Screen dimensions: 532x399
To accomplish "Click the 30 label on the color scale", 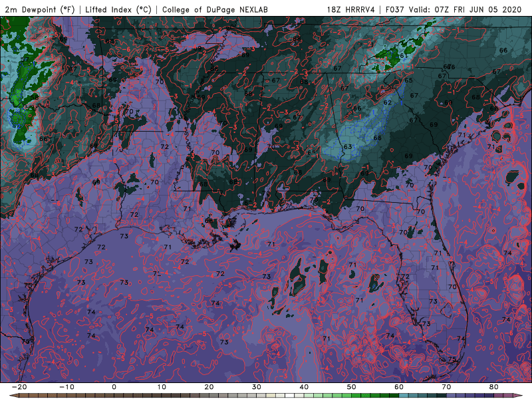I will (257, 387).
